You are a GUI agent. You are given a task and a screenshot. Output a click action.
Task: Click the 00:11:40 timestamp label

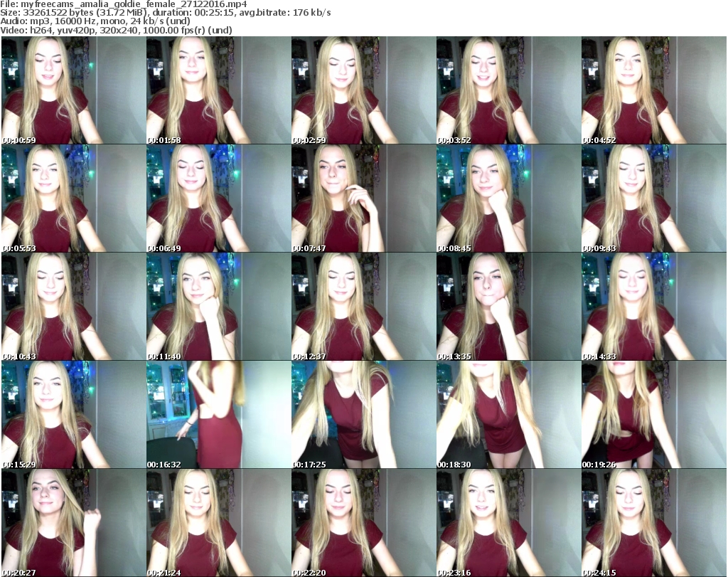click(164, 356)
